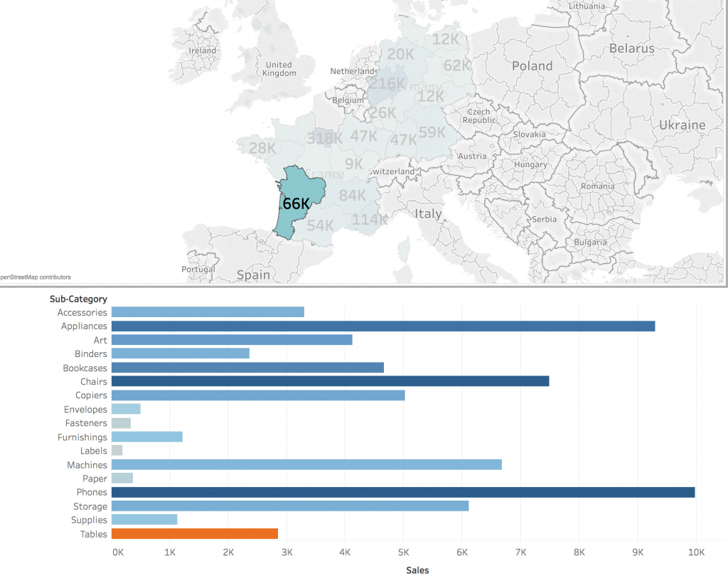Select the 28K region in western France
728x581 pixels.
tap(262, 148)
